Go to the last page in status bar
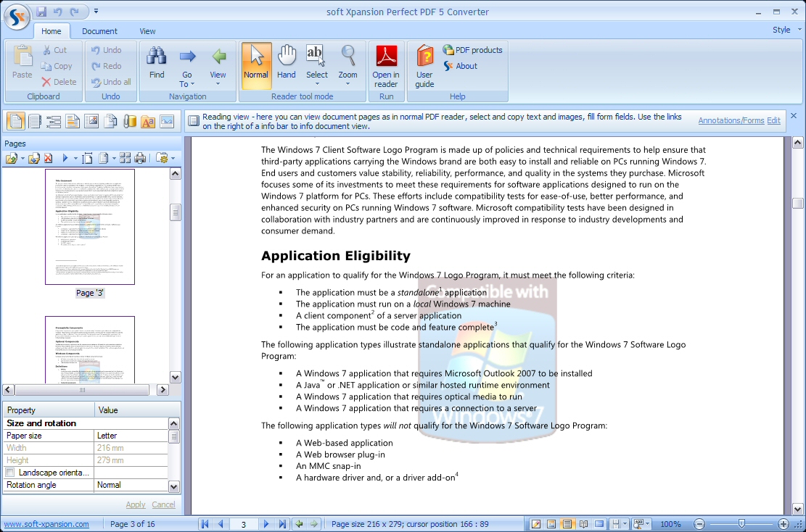 pyautogui.click(x=282, y=524)
